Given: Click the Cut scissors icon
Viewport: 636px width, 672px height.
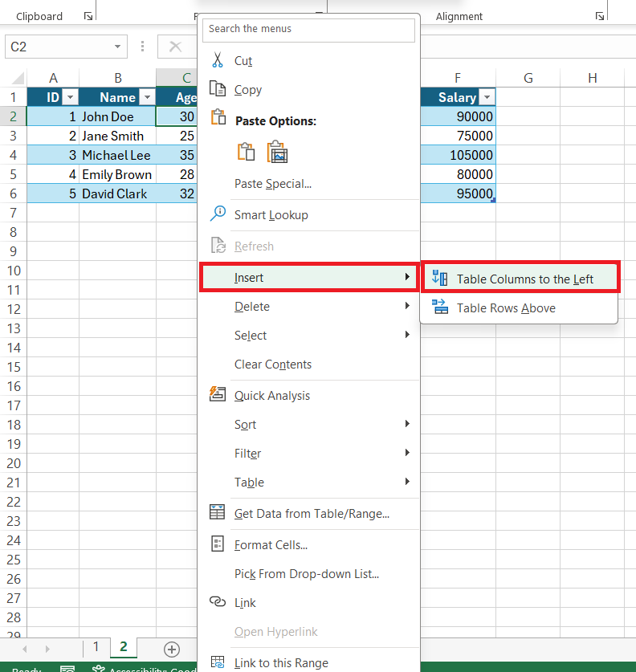Looking at the screenshot, I should point(218,61).
